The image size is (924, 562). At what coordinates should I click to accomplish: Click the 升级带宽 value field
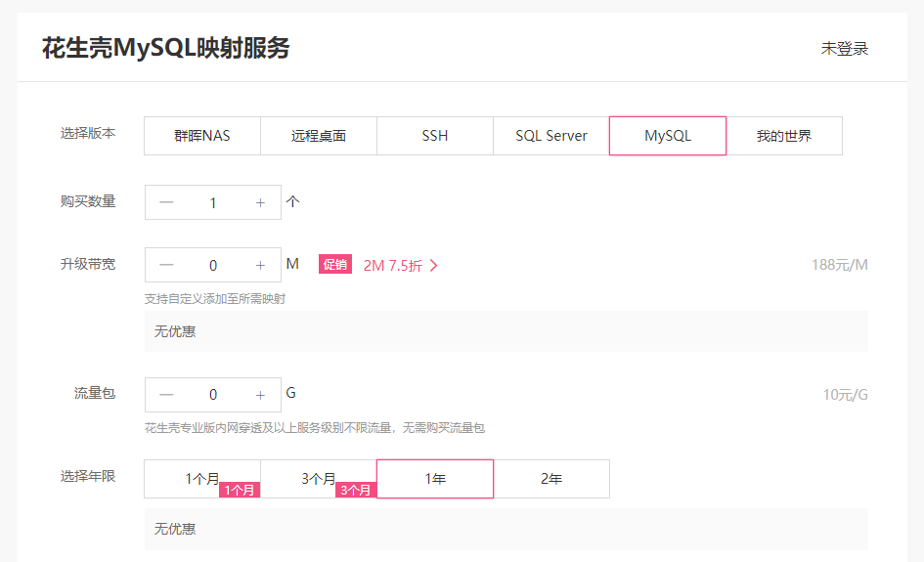tap(213, 265)
